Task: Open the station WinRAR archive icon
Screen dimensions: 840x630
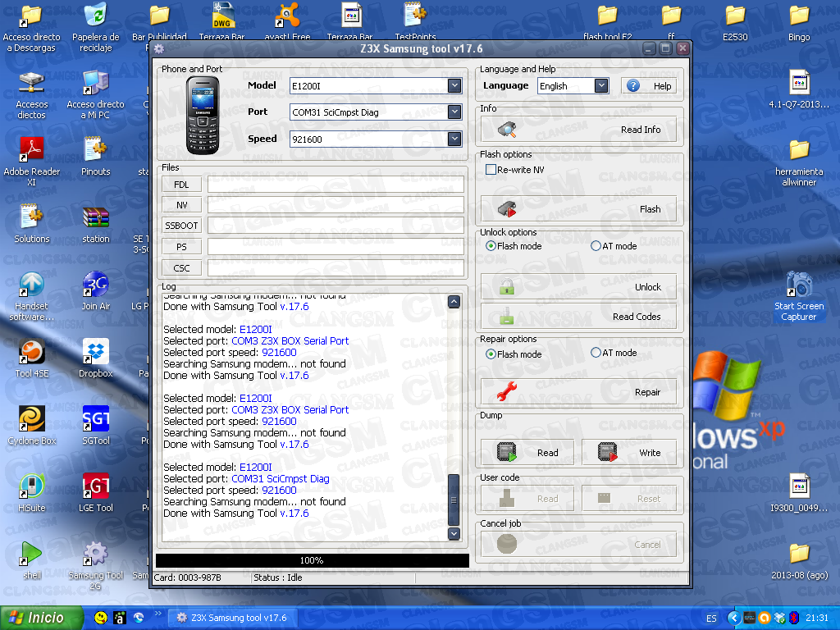Action: [x=96, y=224]
